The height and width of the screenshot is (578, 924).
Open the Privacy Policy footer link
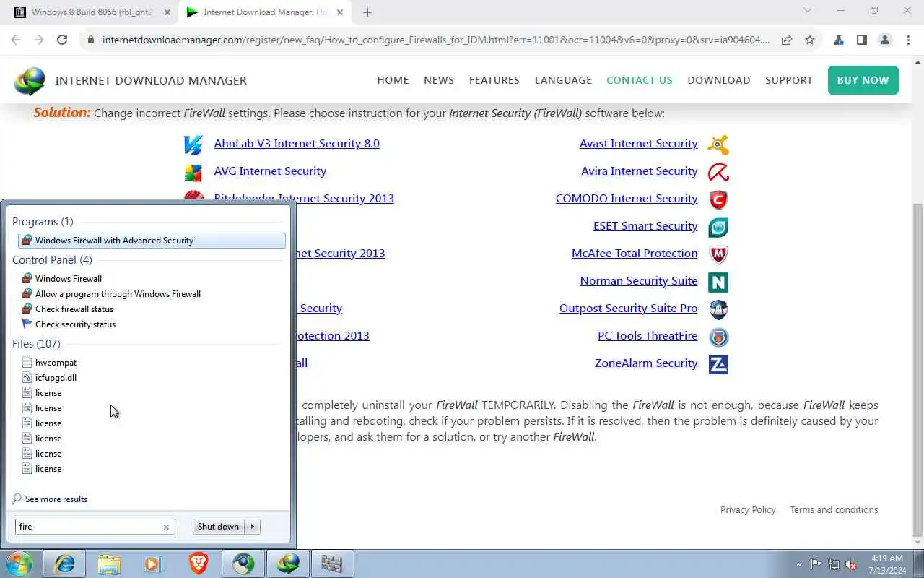(x=748, y=510)
